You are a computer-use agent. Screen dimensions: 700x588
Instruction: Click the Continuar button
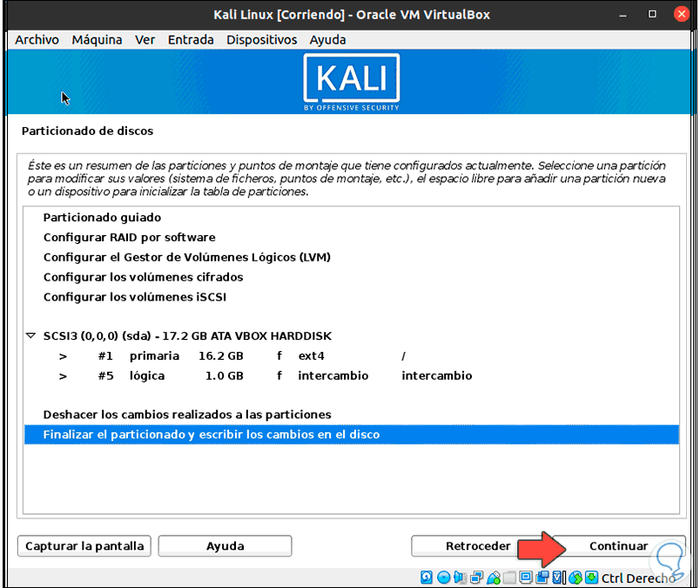tap(619, 546)
